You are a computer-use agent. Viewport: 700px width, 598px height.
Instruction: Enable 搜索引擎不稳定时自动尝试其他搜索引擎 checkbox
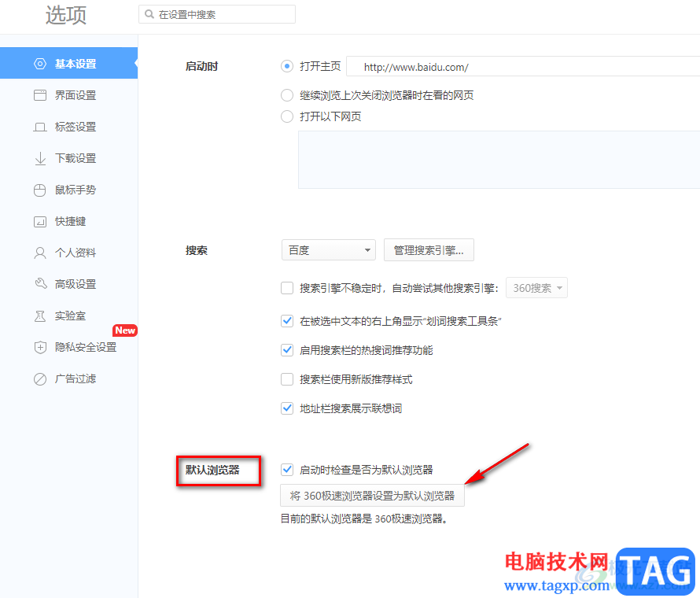click(286, 288)
